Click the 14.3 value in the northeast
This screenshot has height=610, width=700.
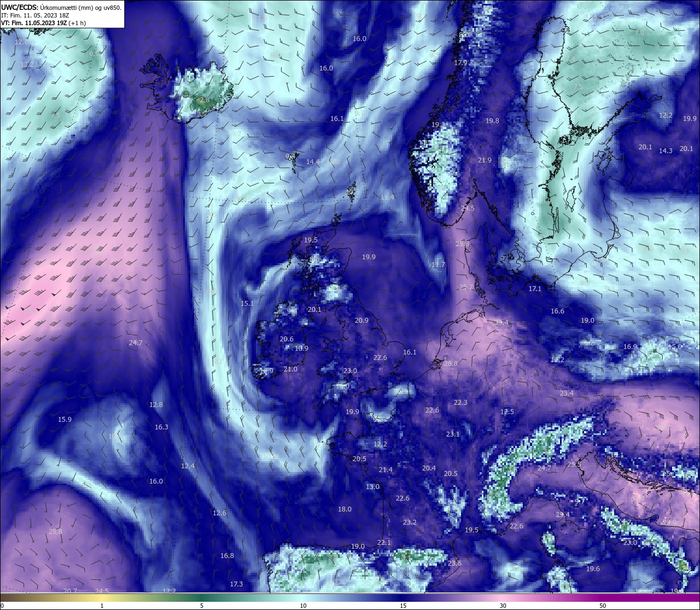666,151
